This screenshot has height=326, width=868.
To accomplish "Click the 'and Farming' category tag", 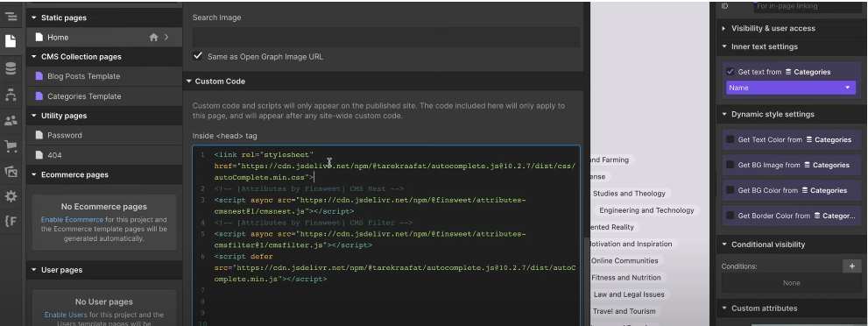I will pos(610,160).
